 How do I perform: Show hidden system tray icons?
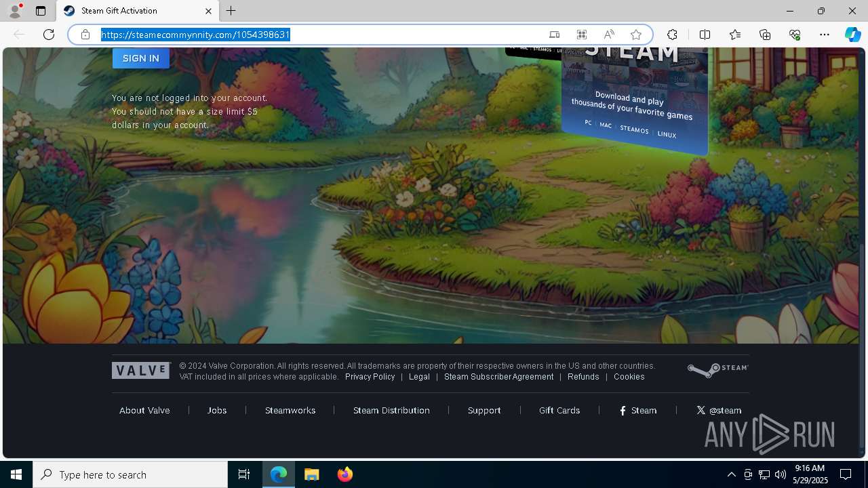pos(731,474)
